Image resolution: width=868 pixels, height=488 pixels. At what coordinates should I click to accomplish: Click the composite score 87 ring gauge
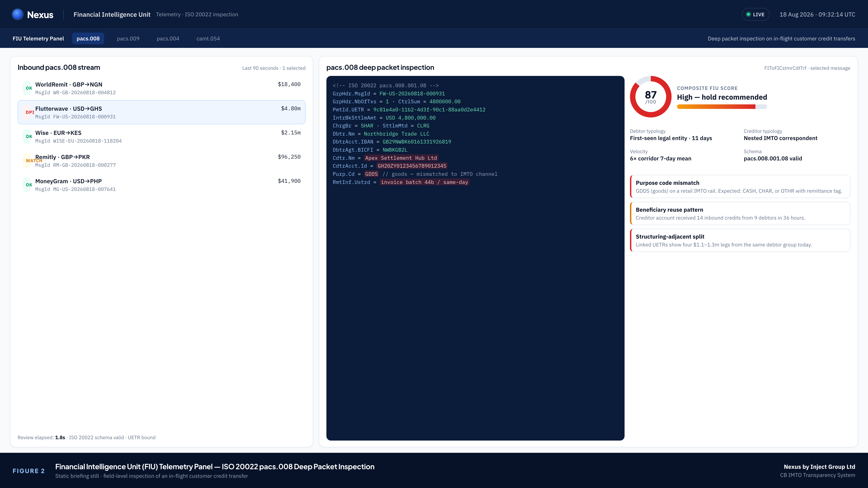click(651, 97)
